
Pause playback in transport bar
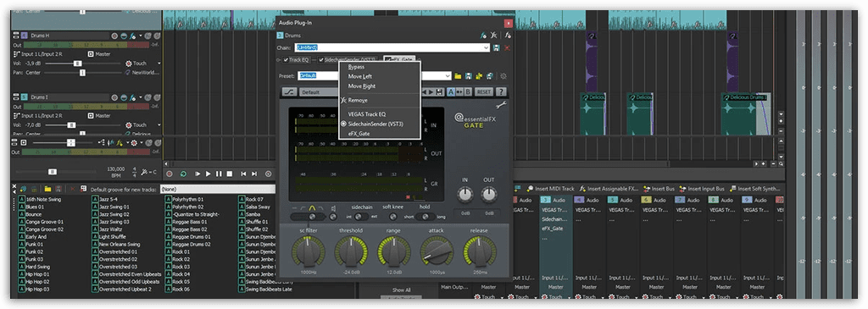coord(220,174)
